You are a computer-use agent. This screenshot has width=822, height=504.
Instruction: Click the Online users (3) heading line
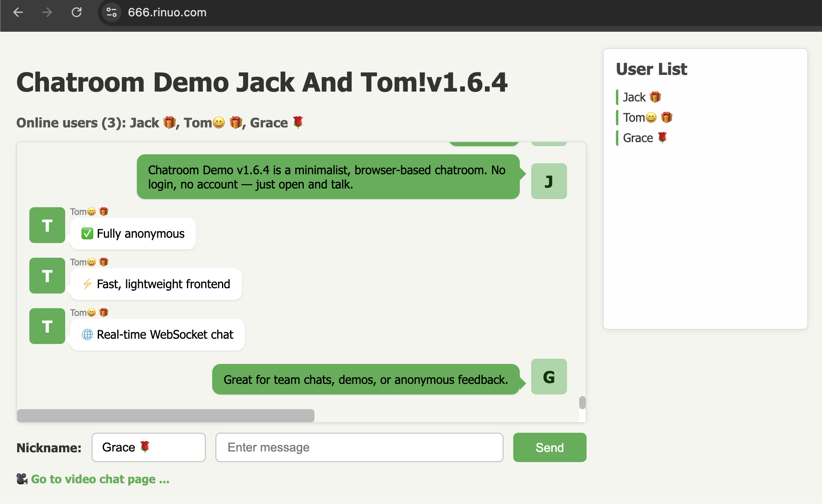click(160, 123)
